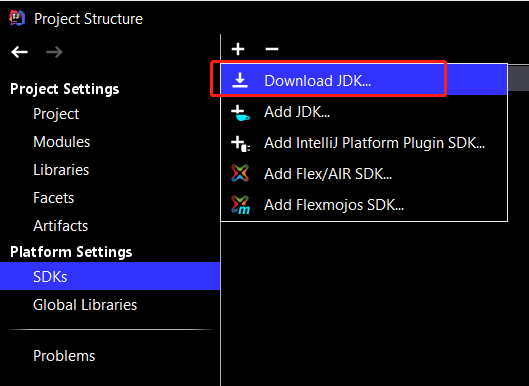Click the Project Settings heading
Viewport: 529px width, 386px height.
(x=64, y=89)
